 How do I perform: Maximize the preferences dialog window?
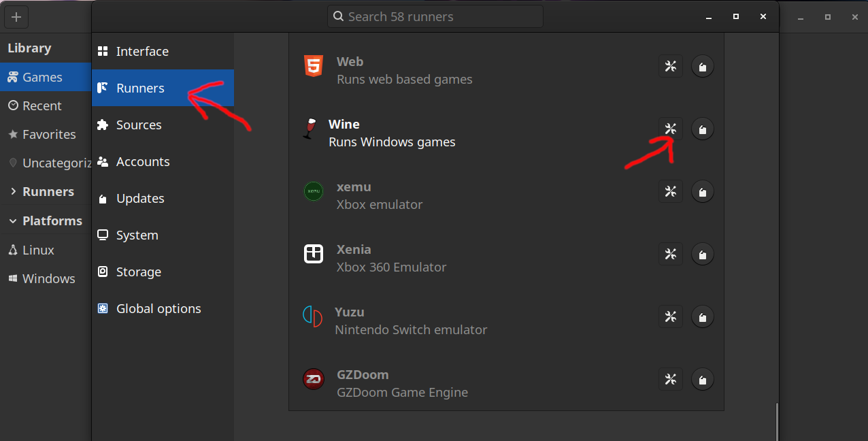pyautogui.click(x=735, y=16)
